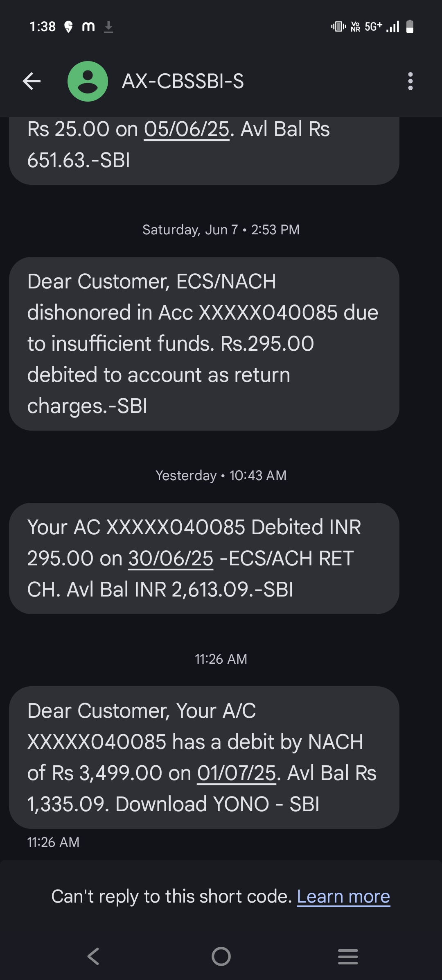442x980 pixels.
Task: Select the NACH debit Rs 3,499.00 message
Action: pyautogui.click(x=204, y=757)
